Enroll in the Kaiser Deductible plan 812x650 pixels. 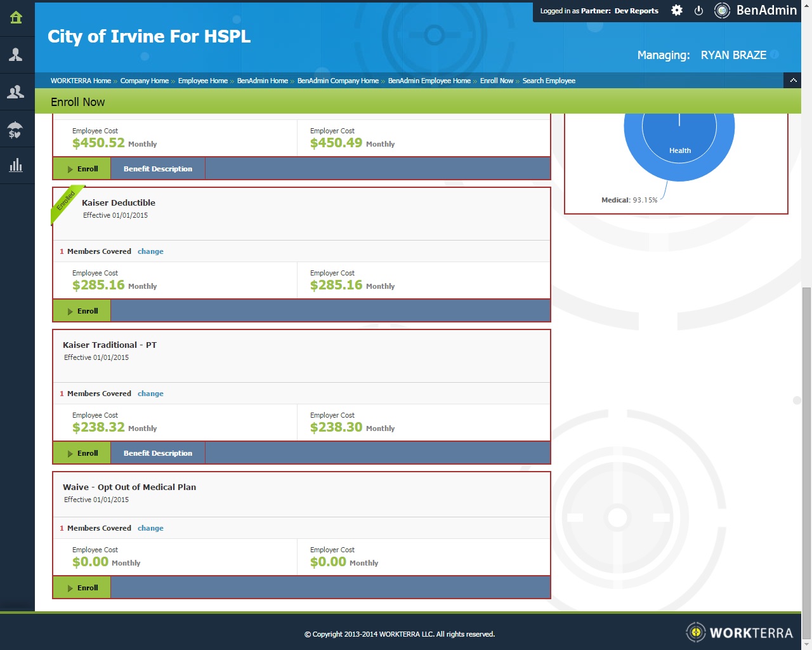82,311
